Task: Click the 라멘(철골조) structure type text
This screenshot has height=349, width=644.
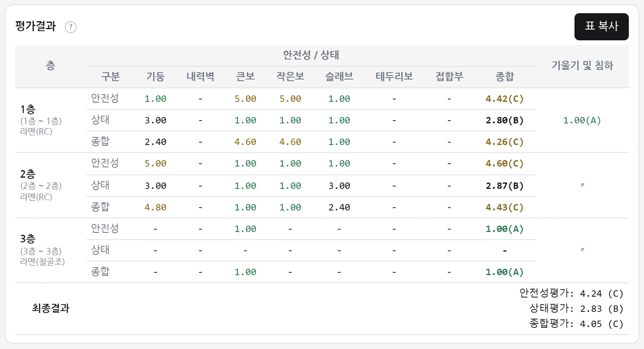Action: coord(42,262)
